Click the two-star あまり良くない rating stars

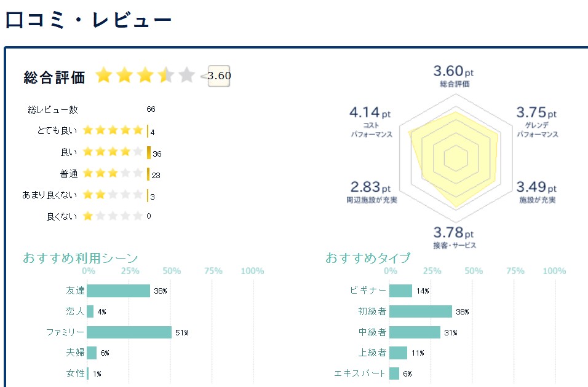click(x=113, y=195)
